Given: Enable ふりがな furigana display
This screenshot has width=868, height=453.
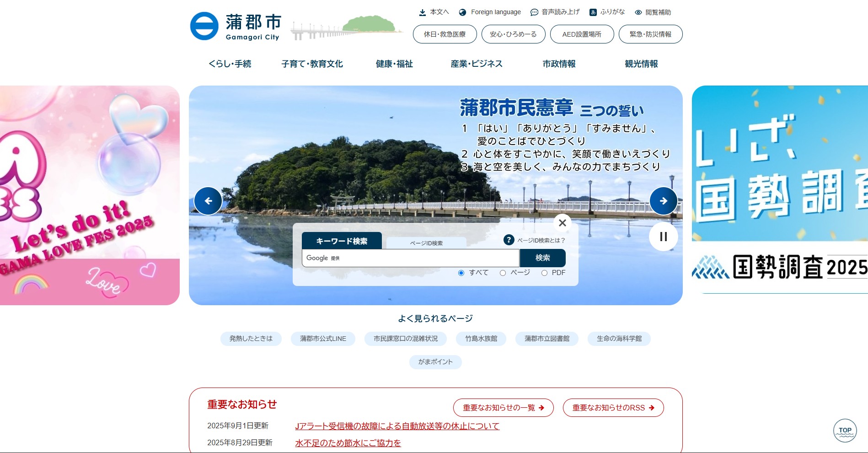Looking at the screenshot, I should [607, 12].
